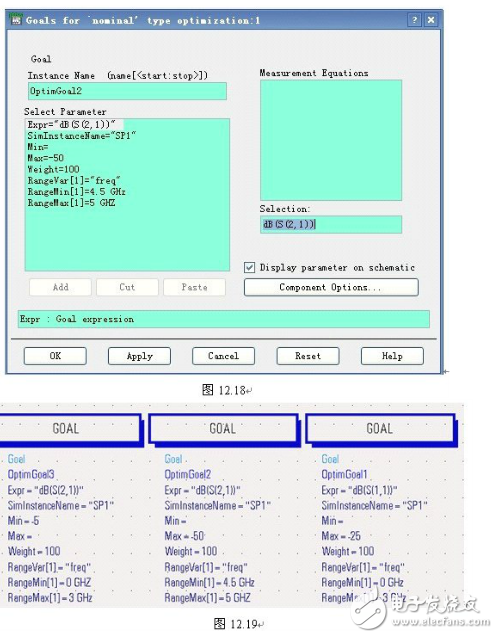Open Component Options dialog
Screen dimensions: 498x638
[331, 287]
